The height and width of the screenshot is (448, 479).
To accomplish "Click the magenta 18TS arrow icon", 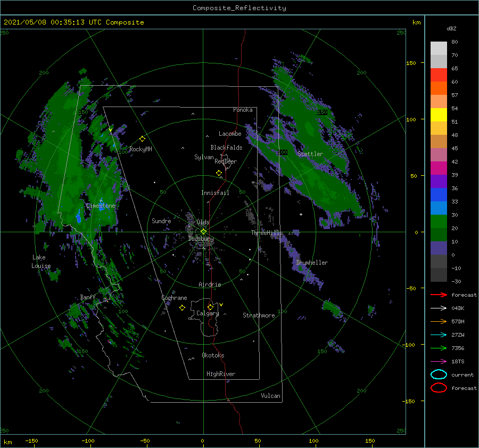I will click(x=439, y=362).
